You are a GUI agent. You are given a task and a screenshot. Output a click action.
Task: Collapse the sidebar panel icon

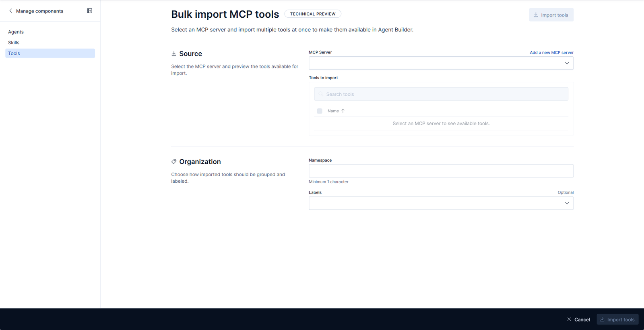coord(90,11)
